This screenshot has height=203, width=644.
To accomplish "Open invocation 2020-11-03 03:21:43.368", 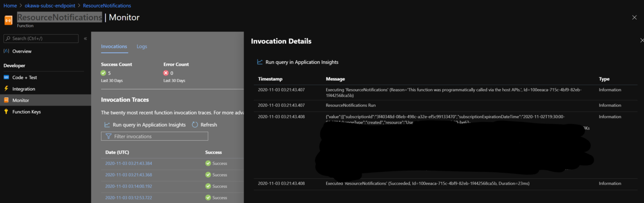I will (128, 175).
